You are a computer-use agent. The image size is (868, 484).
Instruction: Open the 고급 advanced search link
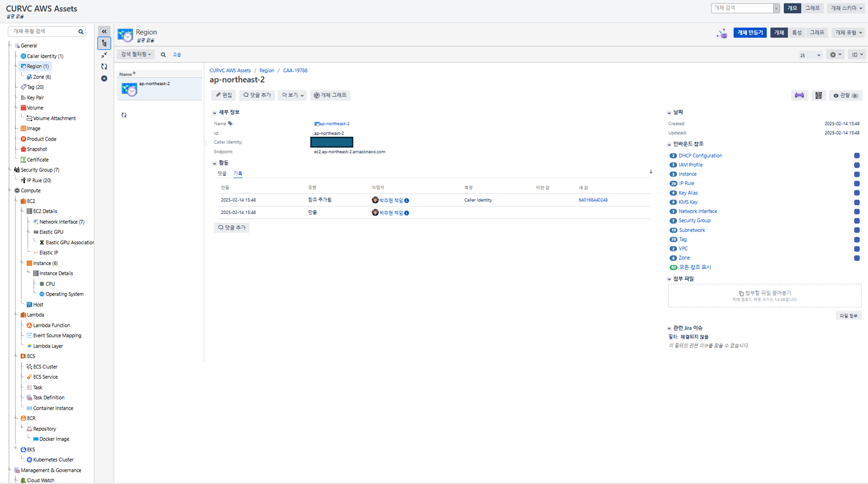(177, 55)
